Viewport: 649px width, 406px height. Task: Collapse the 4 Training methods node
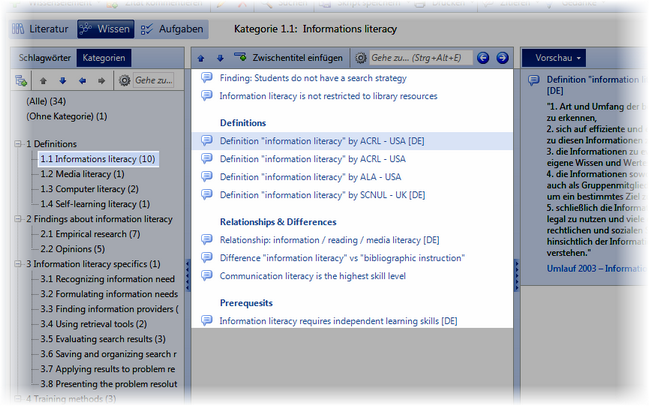point(18,399)
